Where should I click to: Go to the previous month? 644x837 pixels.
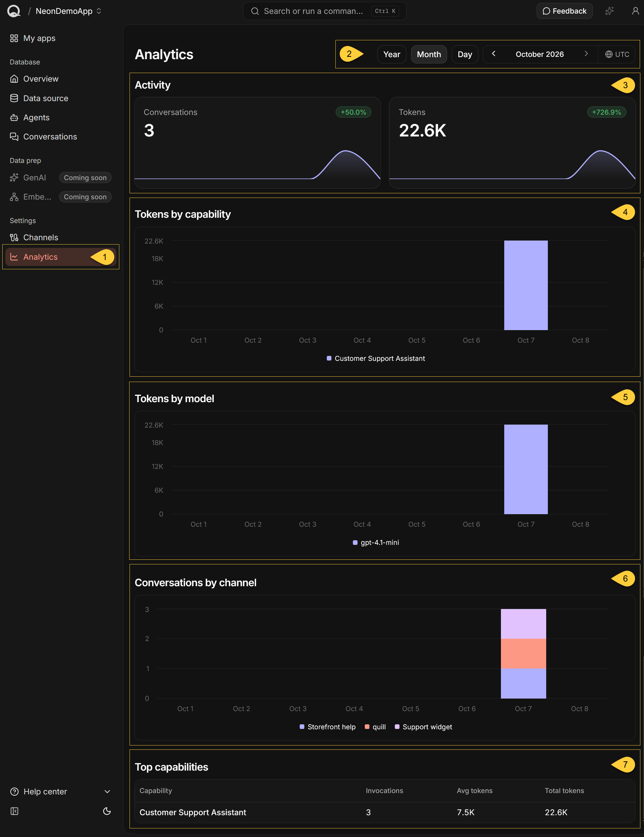[494, 54]
